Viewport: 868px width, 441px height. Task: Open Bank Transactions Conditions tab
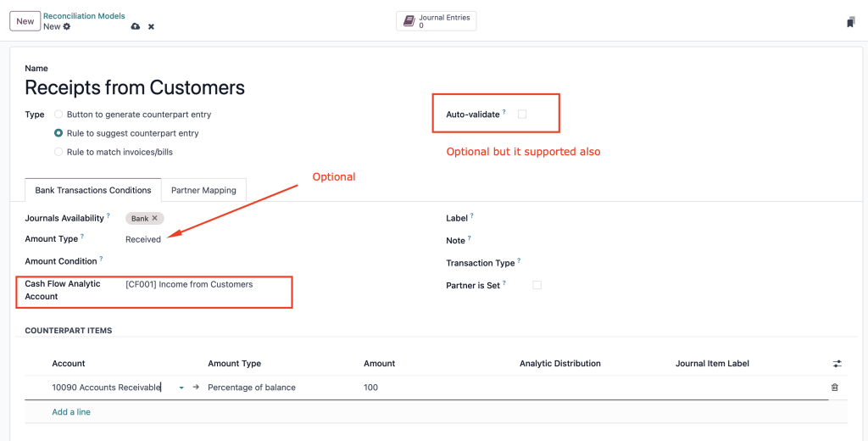[93, 190]
